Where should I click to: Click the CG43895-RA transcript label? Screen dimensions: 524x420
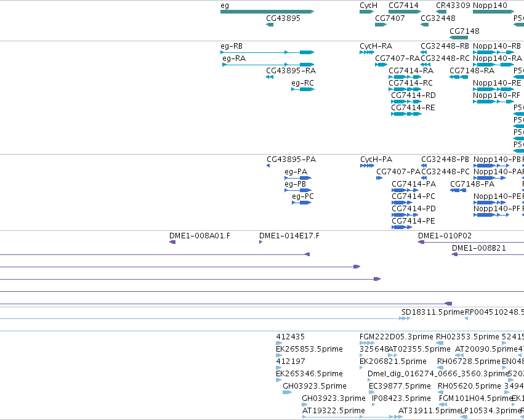(x=291, y=71)
